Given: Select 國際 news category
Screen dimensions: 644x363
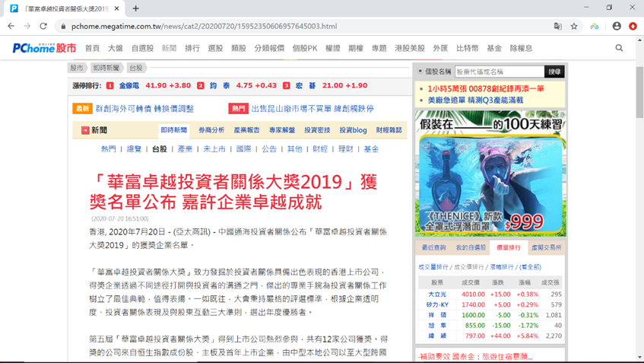Looking at the screenshot, I should point(243,149).
